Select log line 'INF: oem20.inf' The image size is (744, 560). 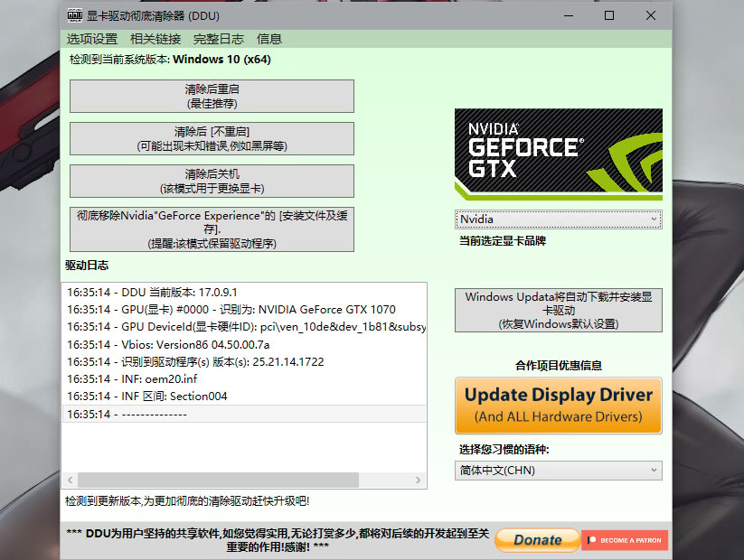pyautogui.click(x=244, y=378)
